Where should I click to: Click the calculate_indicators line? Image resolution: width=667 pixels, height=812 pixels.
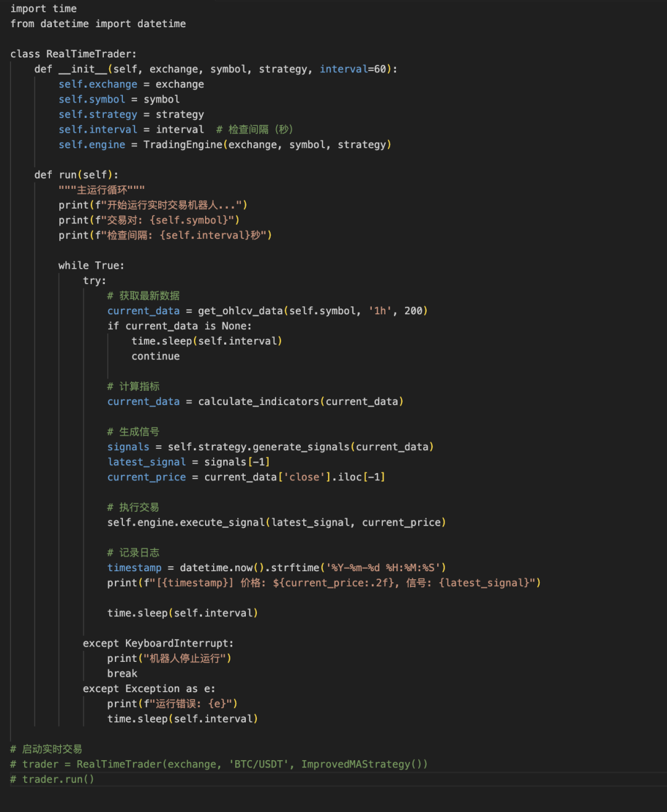click(255, 401)
